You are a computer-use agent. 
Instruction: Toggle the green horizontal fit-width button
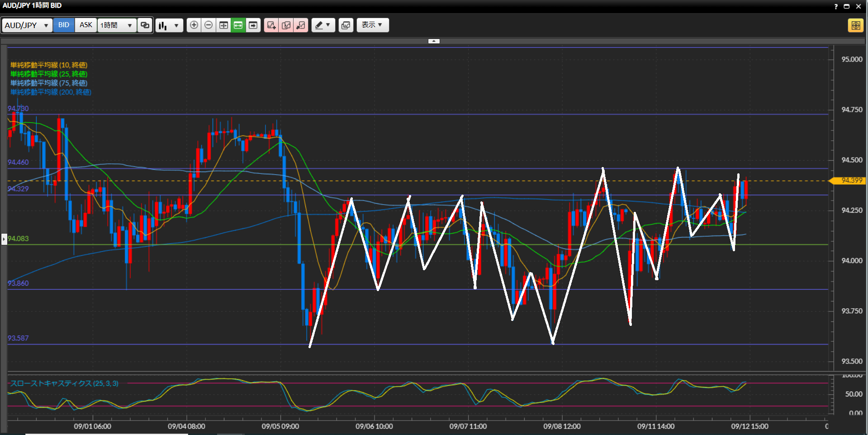[238, 25]
